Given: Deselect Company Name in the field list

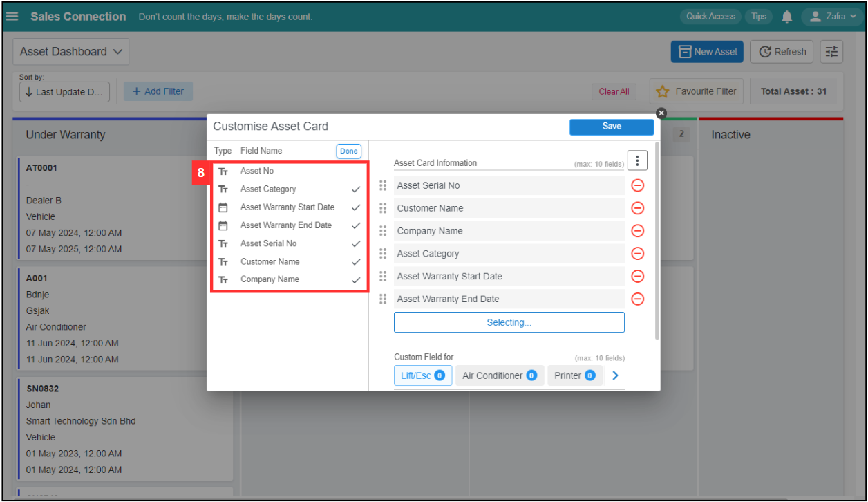Looking at the screenshot, I should point(290,279).
